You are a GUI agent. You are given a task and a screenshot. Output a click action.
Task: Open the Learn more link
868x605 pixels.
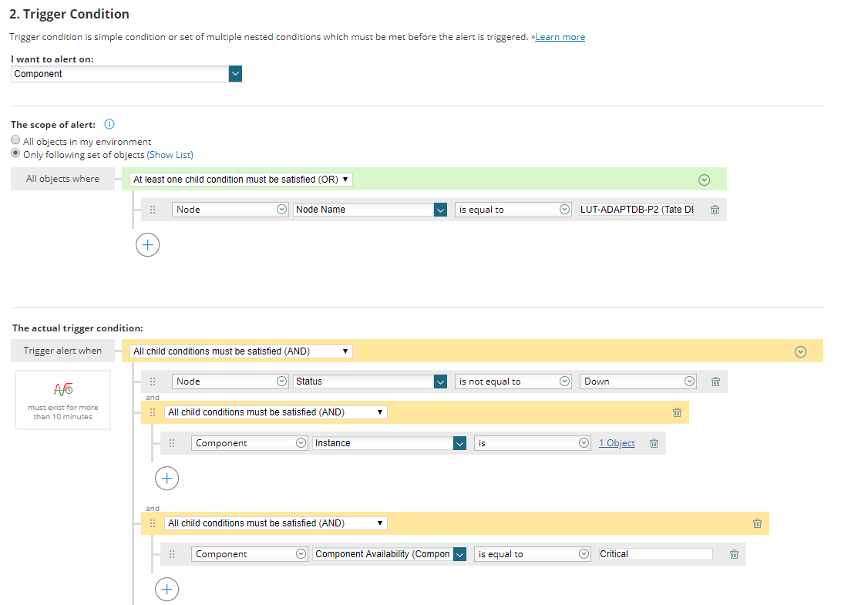click(x=560, y=37)
